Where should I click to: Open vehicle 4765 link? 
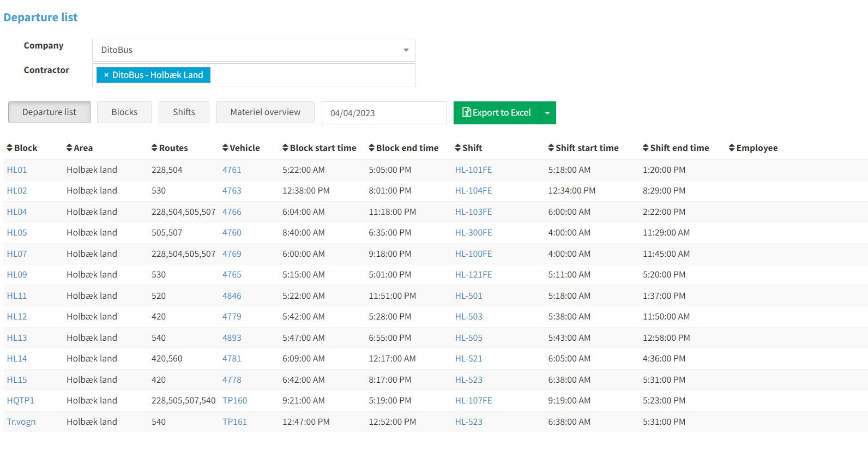point(232,275)
